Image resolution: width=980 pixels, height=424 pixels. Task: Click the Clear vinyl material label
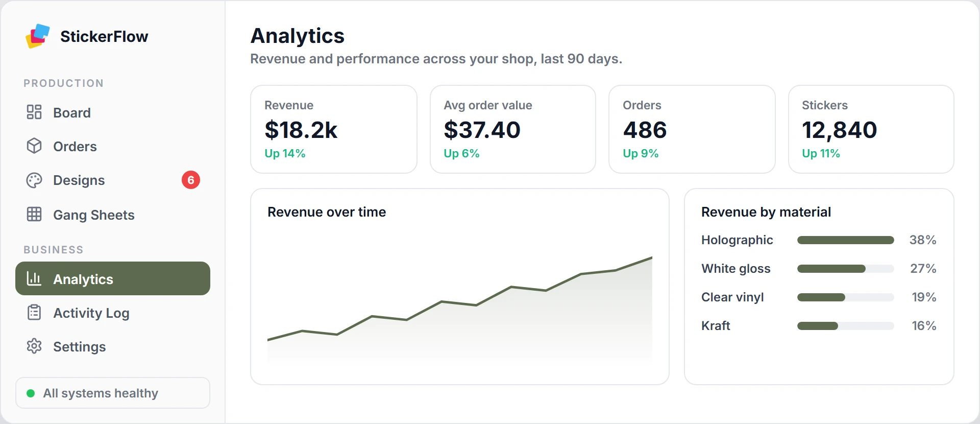pyautogui.click(x=732, y=297)
